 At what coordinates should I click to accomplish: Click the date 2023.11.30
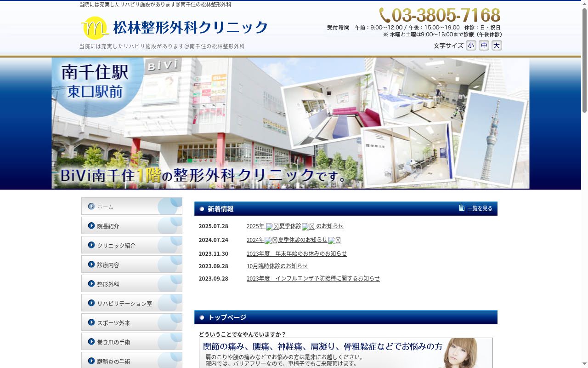click(x=213, y=253)
